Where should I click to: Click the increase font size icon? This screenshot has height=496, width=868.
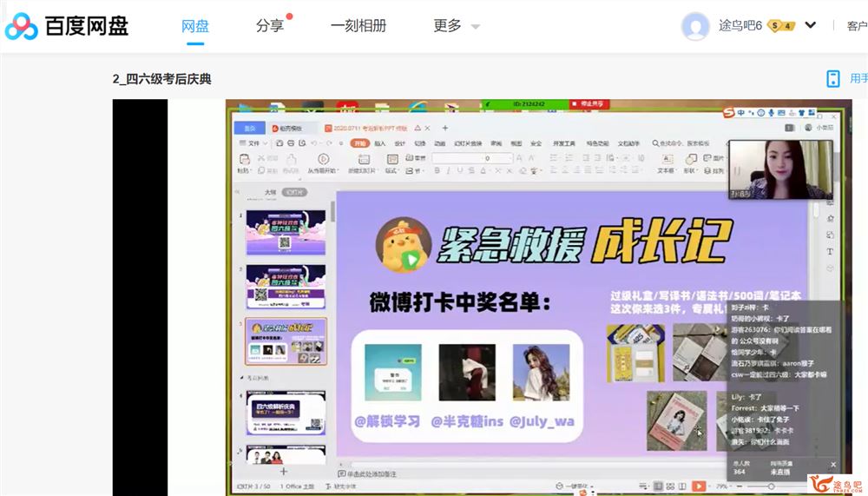tap(519, 158)
